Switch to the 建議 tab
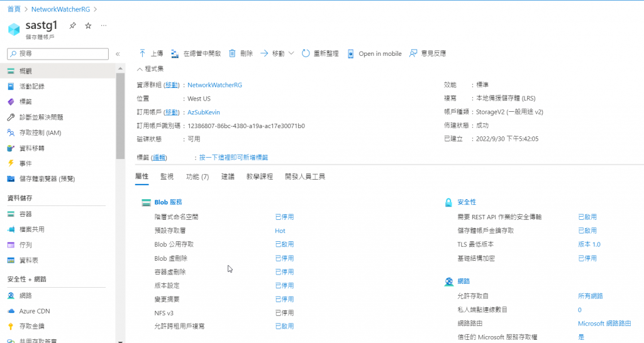 click(x=228, y=177)
